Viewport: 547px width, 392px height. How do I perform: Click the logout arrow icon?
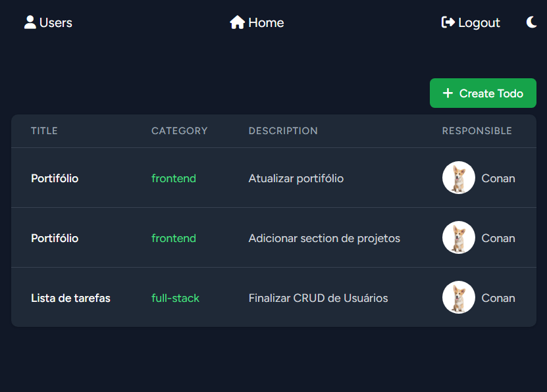(x=448, y=22)
